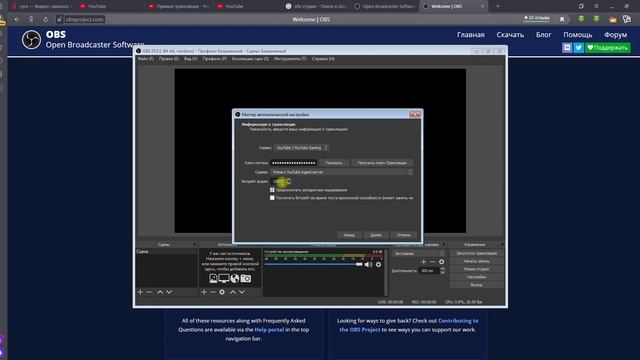This screenshot has width=640, height=360.
Task: Click the green Поддержать button
Action: coord(607,48)
